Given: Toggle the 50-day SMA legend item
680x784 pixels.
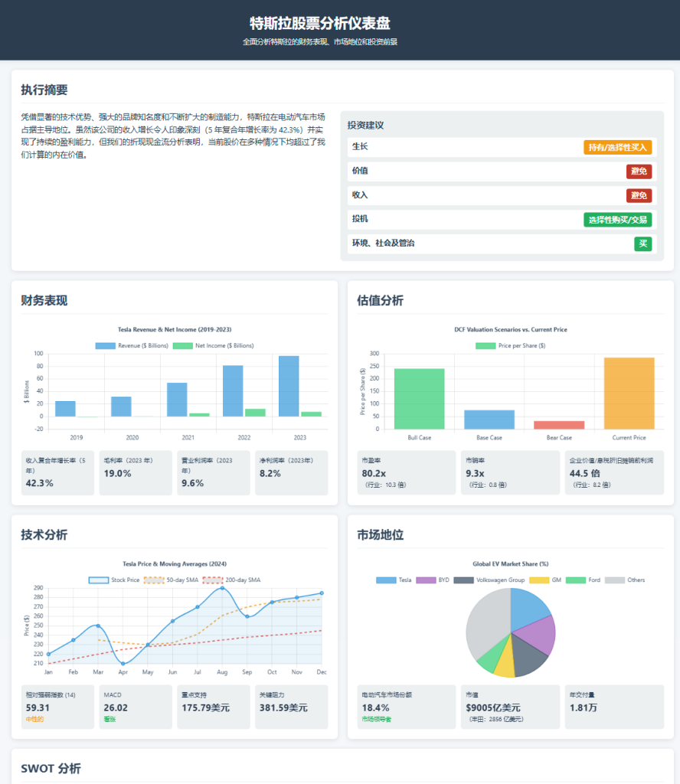Looking at the screenshot, I should [171, 580].
